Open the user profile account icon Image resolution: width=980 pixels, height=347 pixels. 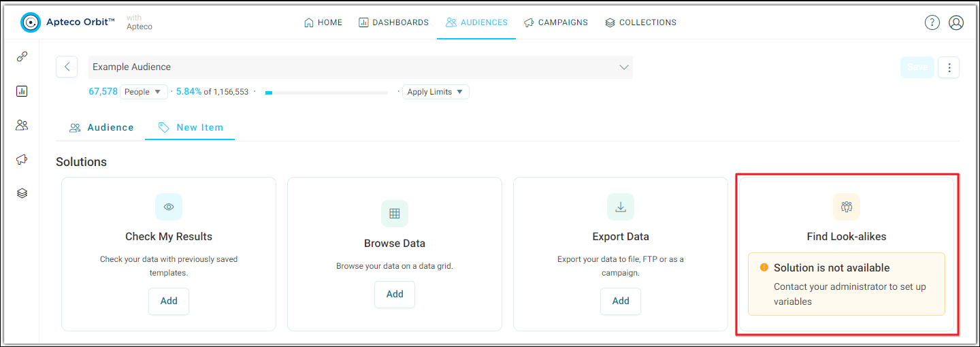click(956, 22)
